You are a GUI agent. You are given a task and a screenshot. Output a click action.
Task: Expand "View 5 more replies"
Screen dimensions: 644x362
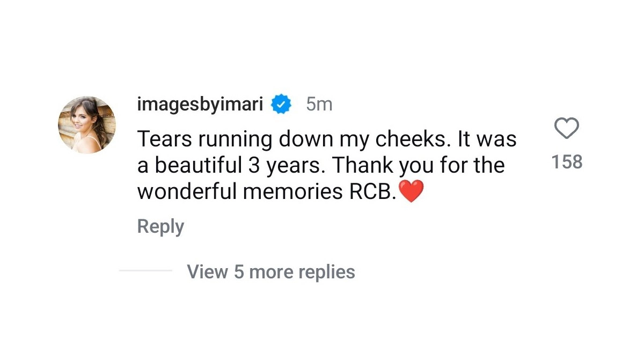coord(270,272)
